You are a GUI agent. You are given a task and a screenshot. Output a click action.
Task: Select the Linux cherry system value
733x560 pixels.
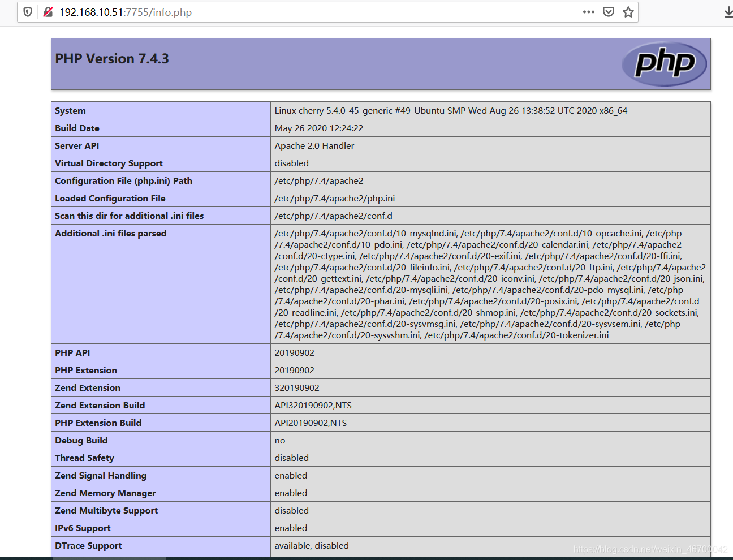pos(451,111)
